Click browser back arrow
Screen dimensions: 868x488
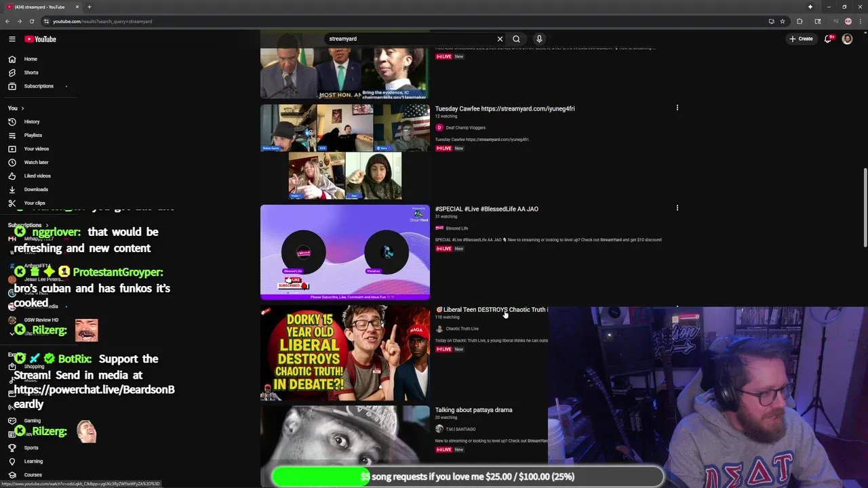point(7,21)
